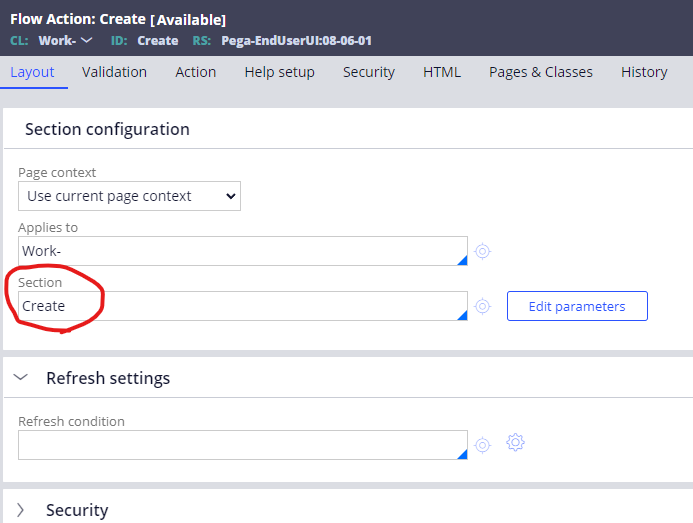Open the Pages & Classes tab

point(541,72)
